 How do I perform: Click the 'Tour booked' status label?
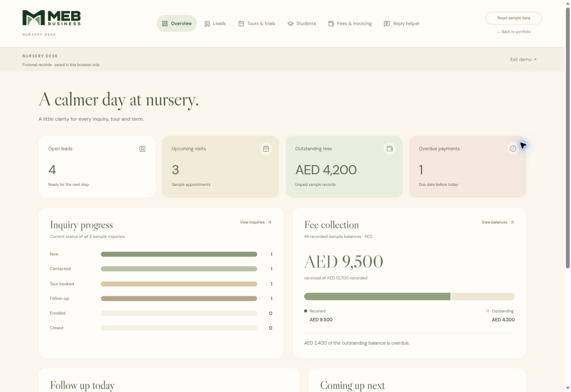tap(62, 284)
